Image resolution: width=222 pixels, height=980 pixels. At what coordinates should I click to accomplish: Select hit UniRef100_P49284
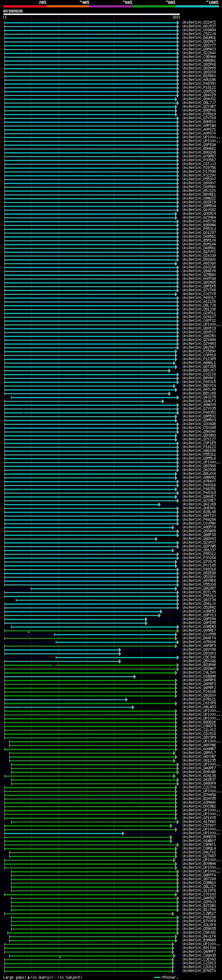click(x=199, y=520)
